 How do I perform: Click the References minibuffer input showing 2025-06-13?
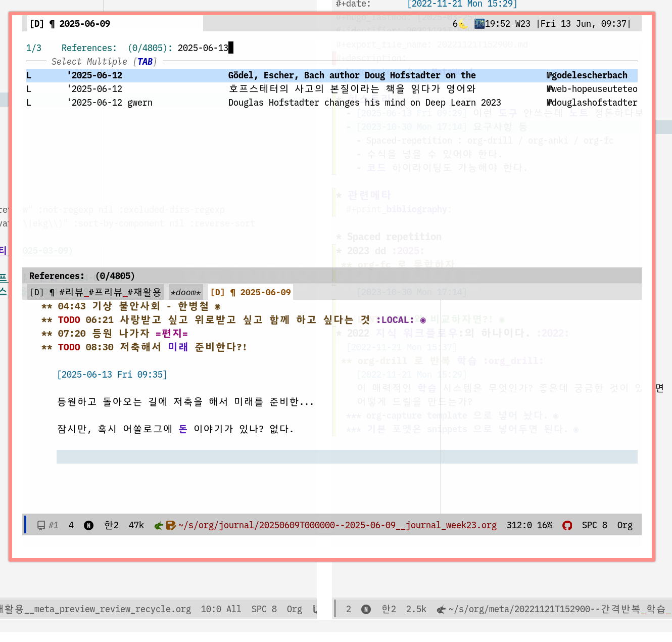coord(203,48)
